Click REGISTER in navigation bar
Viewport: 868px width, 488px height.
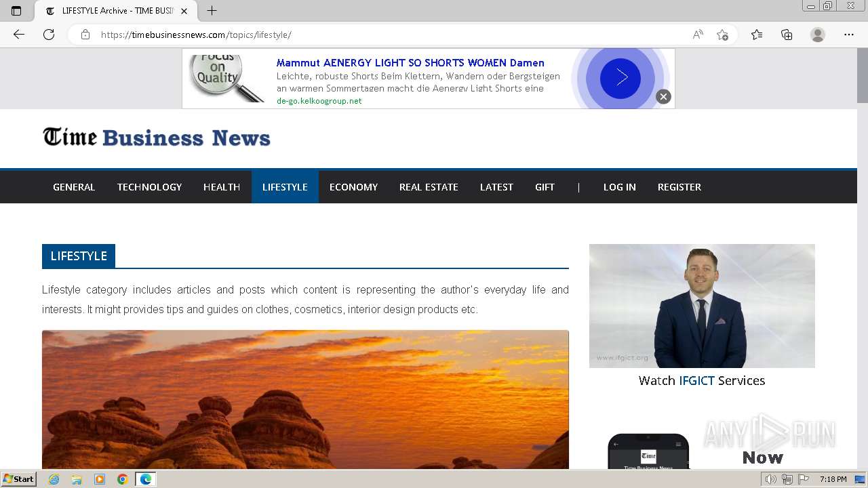[679, 187]
